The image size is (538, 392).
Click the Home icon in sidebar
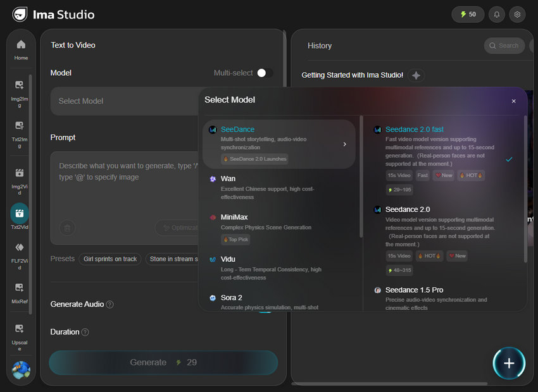(20, 47)
